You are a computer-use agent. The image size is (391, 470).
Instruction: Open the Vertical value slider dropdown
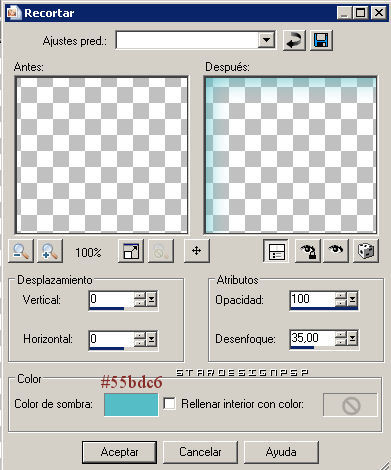151,299
